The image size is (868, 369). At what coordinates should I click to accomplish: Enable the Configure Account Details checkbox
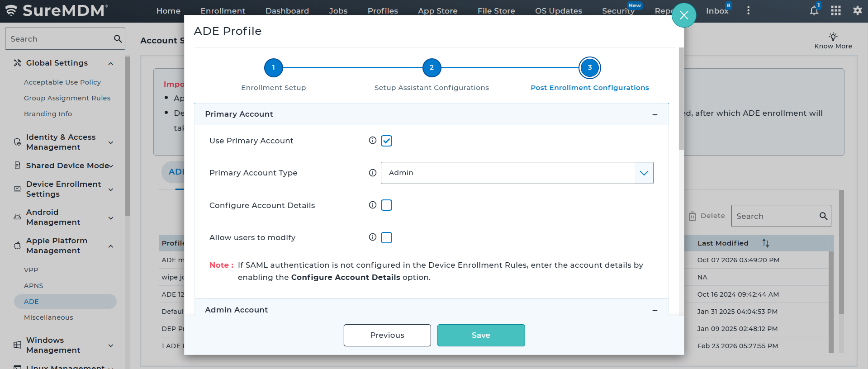tap(387, 205)
